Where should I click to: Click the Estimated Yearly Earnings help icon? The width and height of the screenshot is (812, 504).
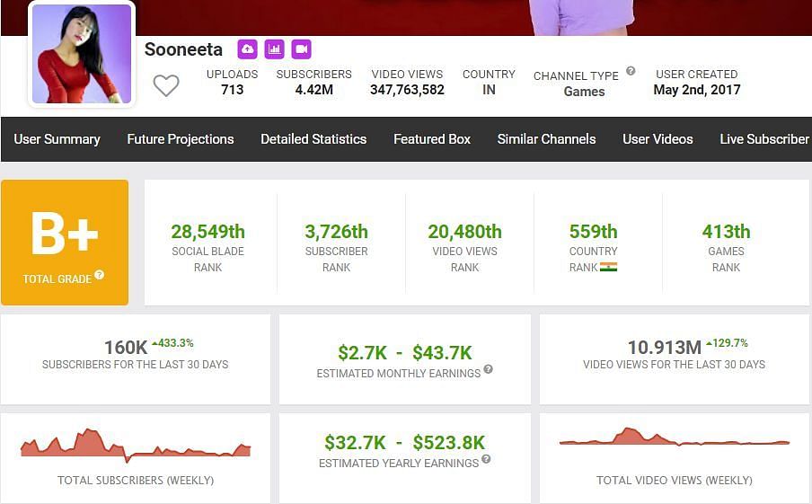coord(486,459)
